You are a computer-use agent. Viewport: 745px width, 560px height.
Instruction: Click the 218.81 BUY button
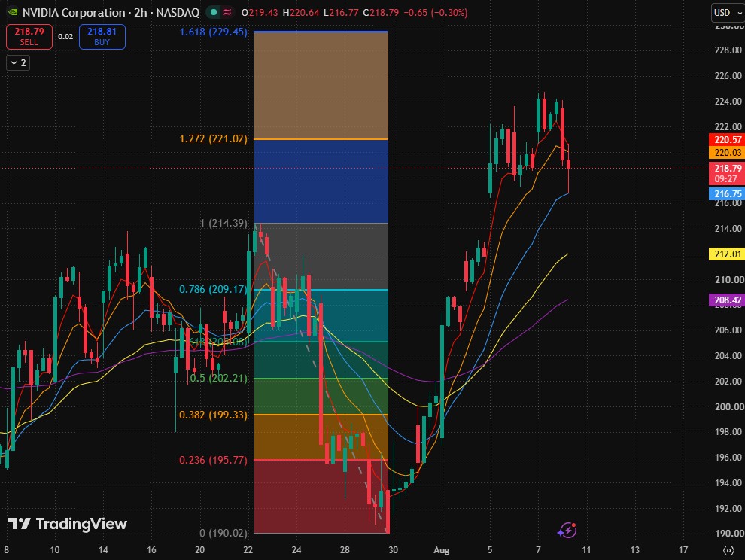pos(102,37)
